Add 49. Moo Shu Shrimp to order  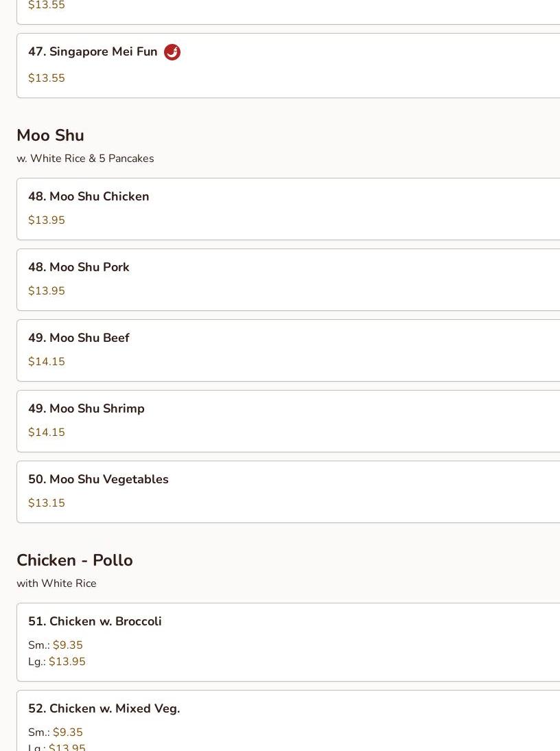[x=86, y=409]
